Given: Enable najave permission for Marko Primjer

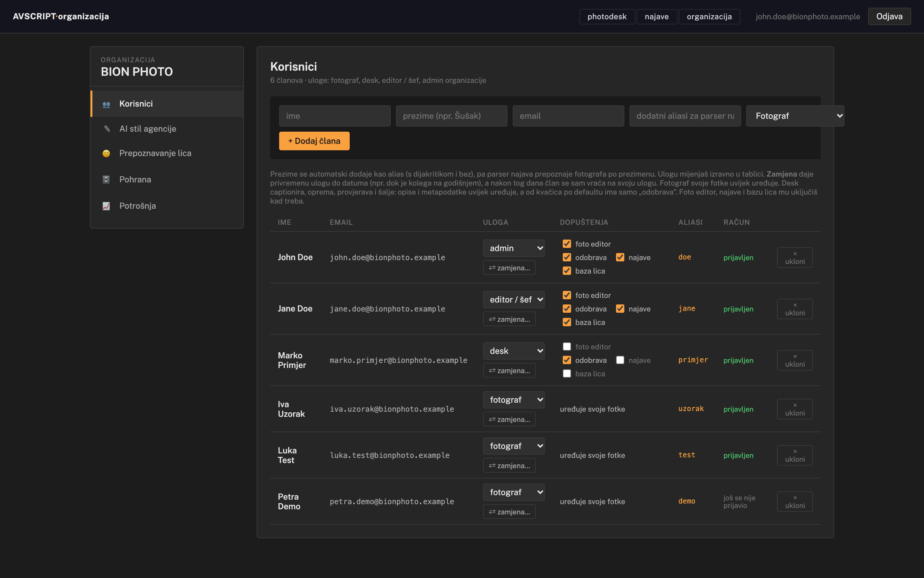Looking at the screenshot, I should click(620, 360).
